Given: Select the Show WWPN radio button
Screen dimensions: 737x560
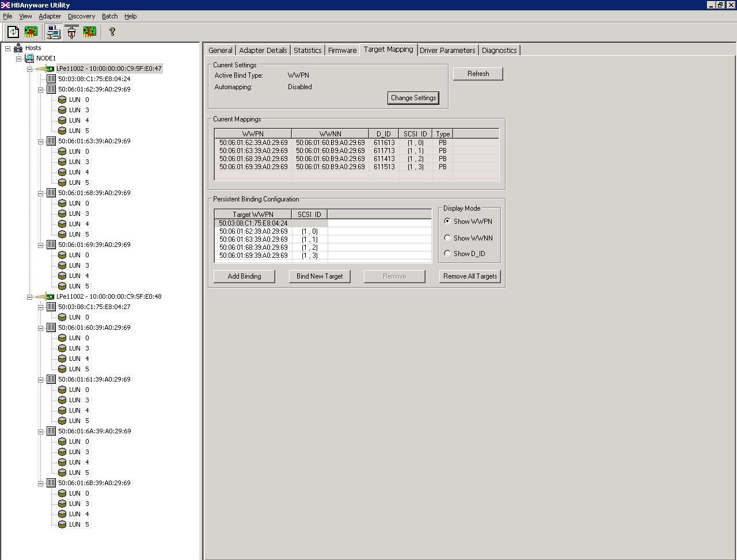Looking at the screenshot, I should [447, 222].
